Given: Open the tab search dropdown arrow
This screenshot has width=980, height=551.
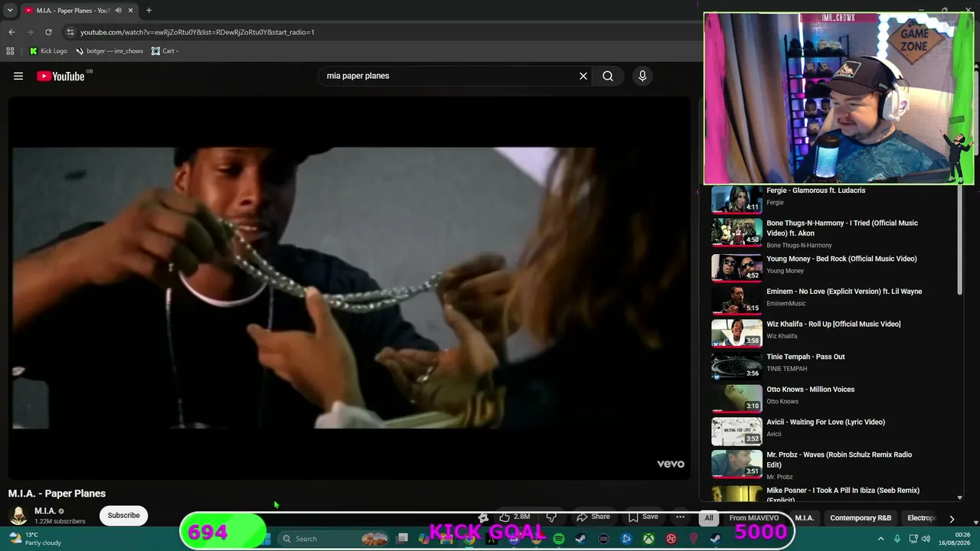Looking at the screenshot, I should pyautogui.click(x=10, y=11).
